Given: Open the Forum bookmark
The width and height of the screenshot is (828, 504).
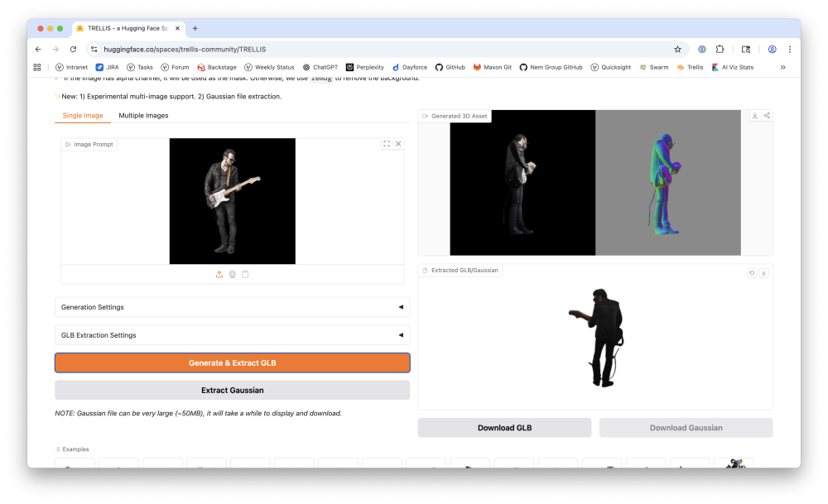Looking at the screenshot, I should (x=175, y=67).
